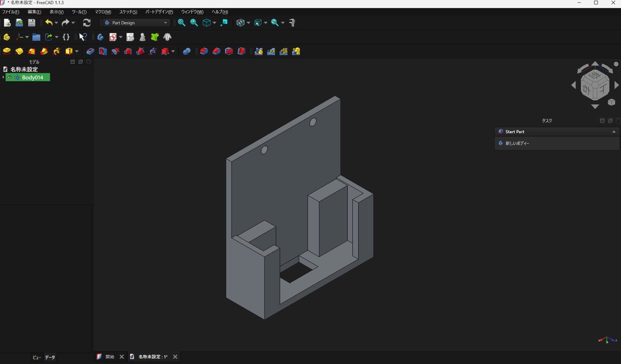The height and width of the screenshot is (364, 621).
Task: Switch to the 開始 document tab
Action: [x=110, y=357]
